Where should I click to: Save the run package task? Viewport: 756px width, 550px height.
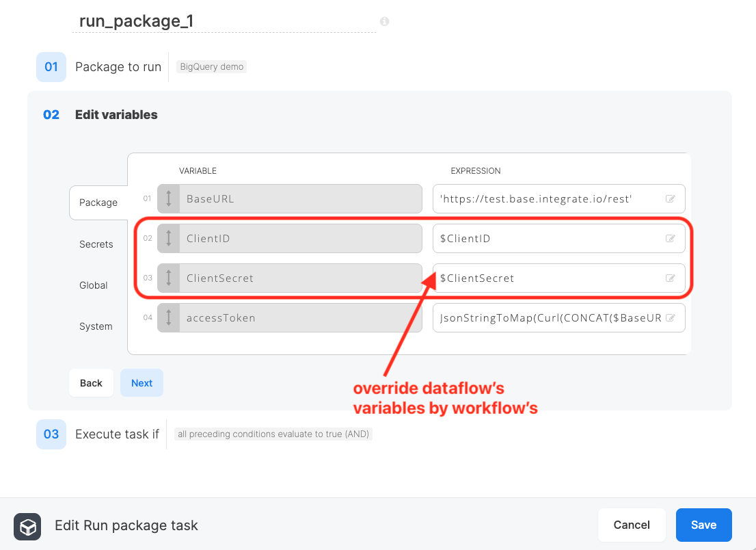pos(703,525)
